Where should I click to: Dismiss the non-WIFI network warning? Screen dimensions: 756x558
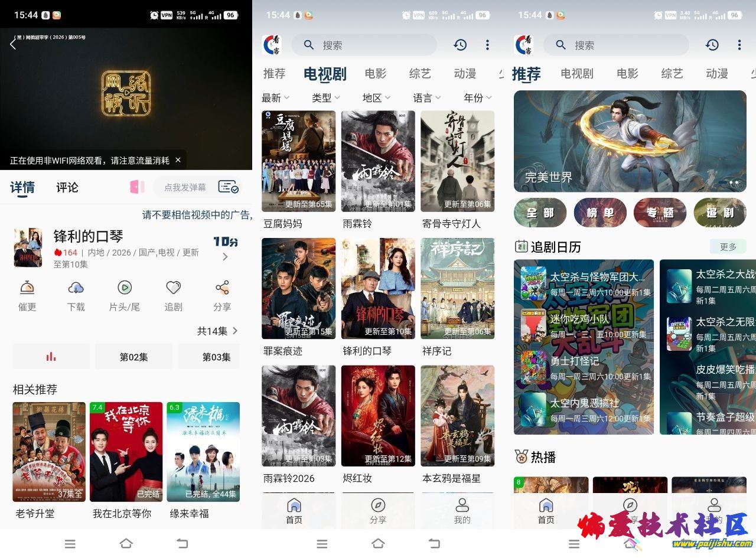[178, 160]
